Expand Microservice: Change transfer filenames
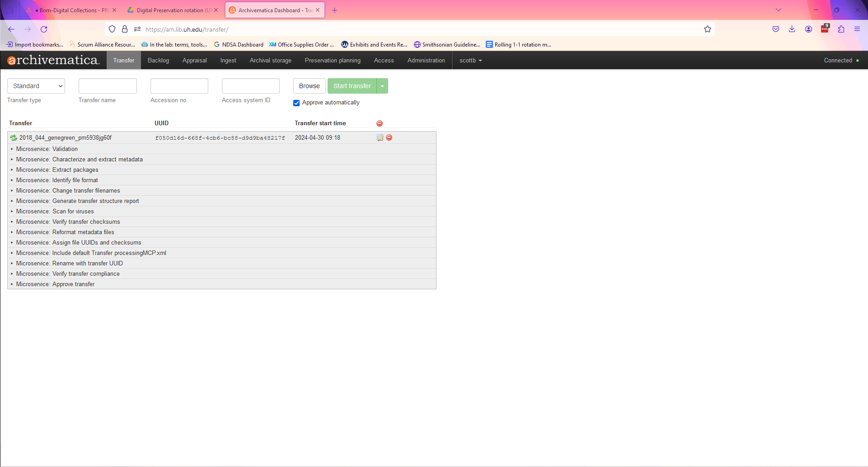Viewport: 868px width, 467px height. [222, 190]
